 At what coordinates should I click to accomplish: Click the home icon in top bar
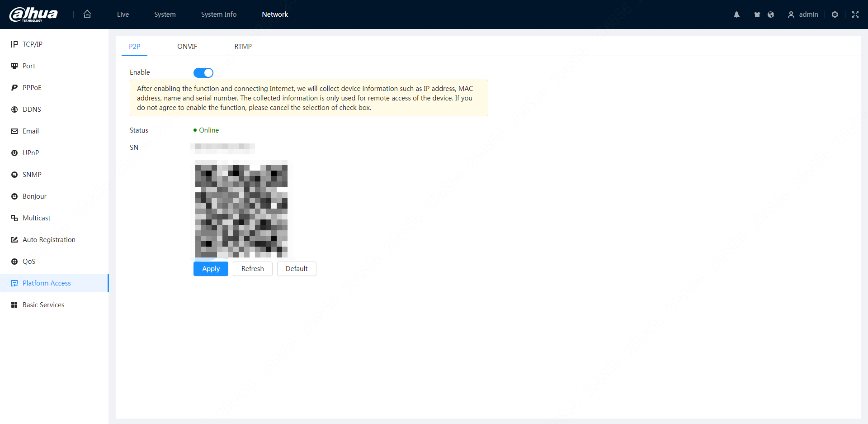pyautogui.click(x=87, y=14)
